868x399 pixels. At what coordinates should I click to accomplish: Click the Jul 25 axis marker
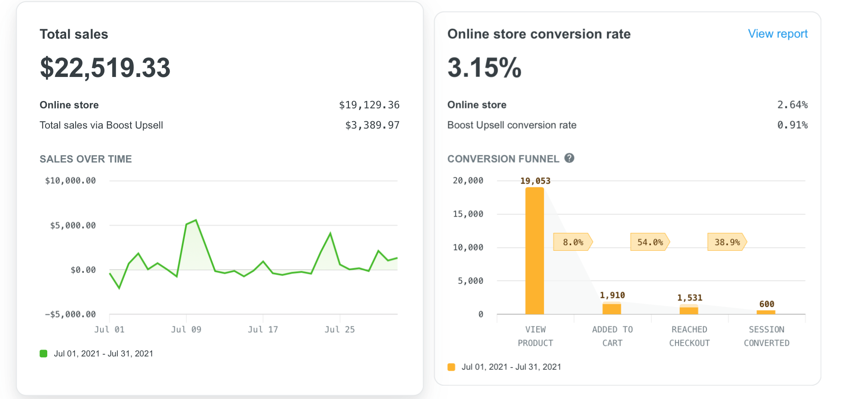coord(339,329)
